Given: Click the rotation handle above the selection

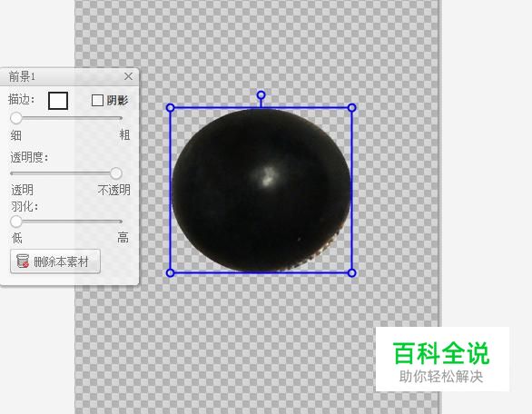Looking at the screenshot, I should coord(261,95).
